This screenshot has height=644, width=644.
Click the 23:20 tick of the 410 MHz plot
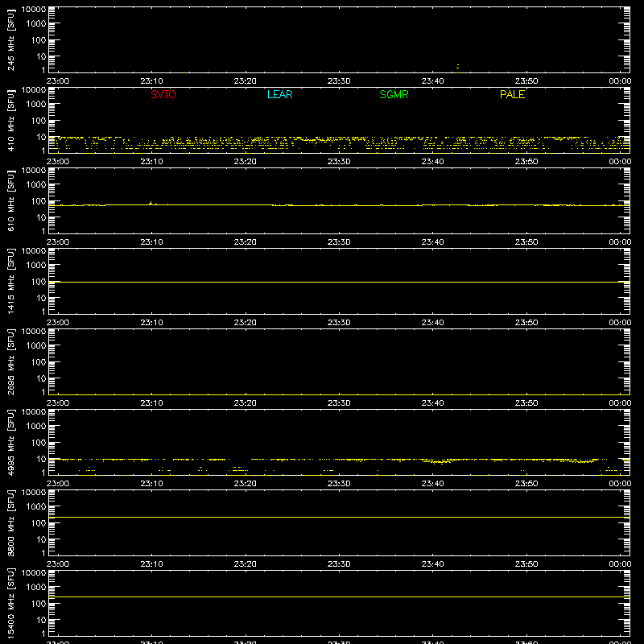[x=246, y=162]
